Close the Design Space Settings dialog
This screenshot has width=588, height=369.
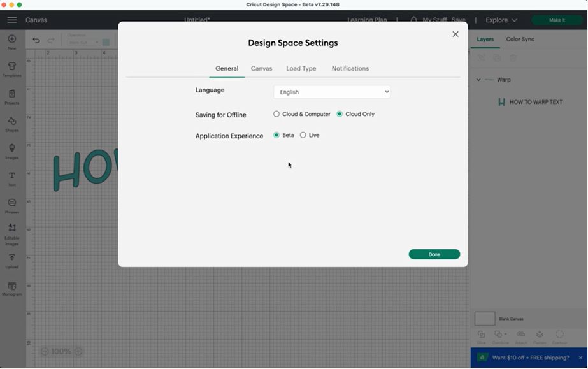click(x=455, y=34)
